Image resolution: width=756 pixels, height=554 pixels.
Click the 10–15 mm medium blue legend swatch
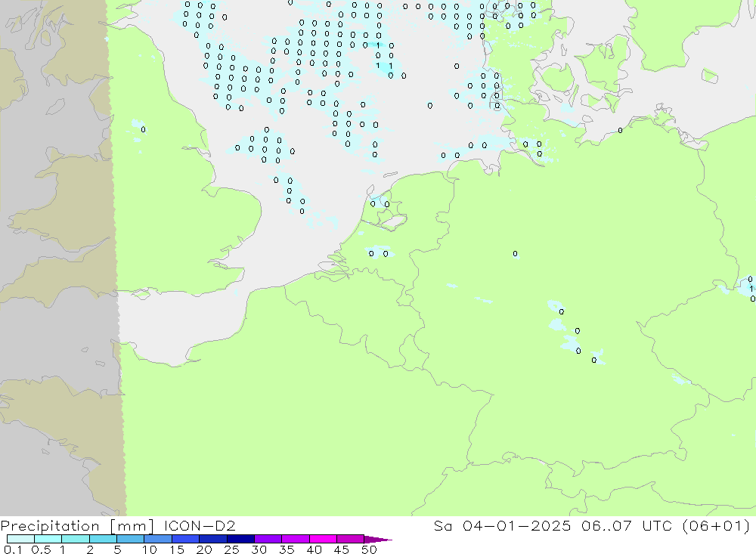click(158, 539)
